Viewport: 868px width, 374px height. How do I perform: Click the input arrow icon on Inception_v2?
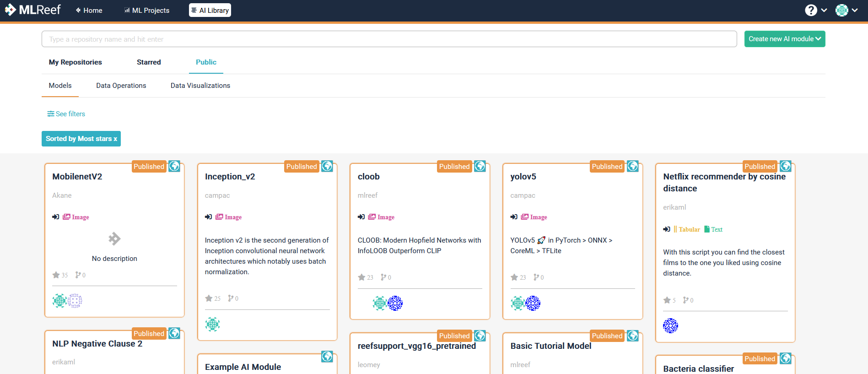pyautogui.click(x=208, y=217)
